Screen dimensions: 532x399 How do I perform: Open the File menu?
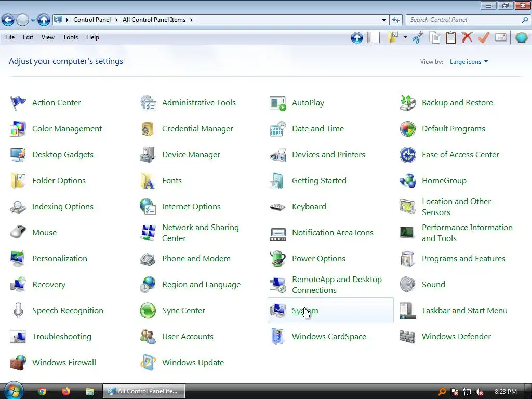[10, 37]
